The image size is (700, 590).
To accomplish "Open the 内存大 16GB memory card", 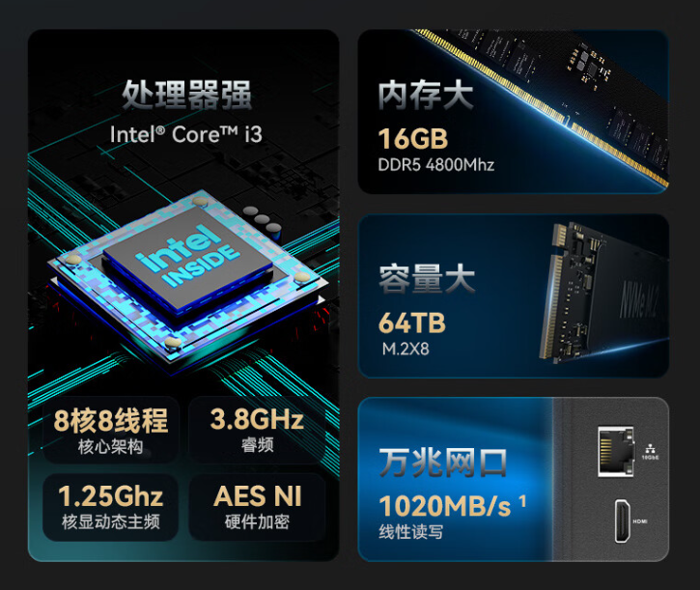I will [x=514, y=112].
